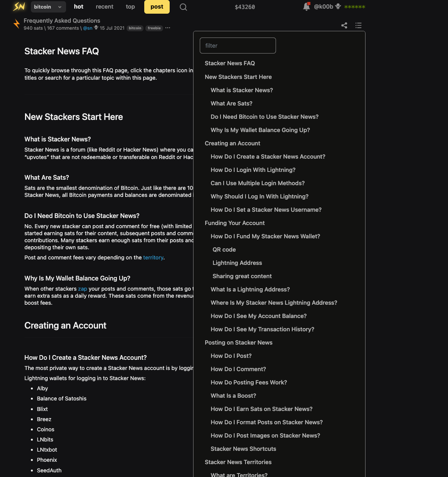The image size is (448, 477).
Task: Open the top tab
Action: click(x=130, y=7)
